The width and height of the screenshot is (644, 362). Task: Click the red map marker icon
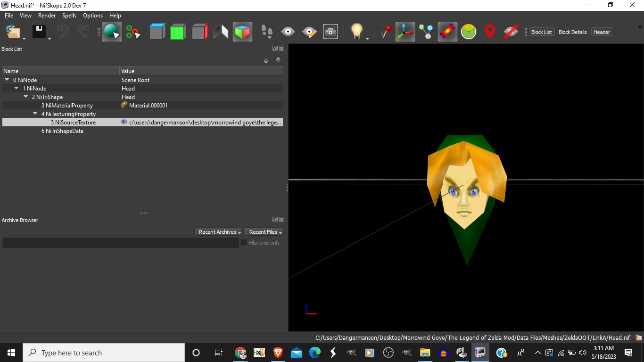click(x=490, y=32)
